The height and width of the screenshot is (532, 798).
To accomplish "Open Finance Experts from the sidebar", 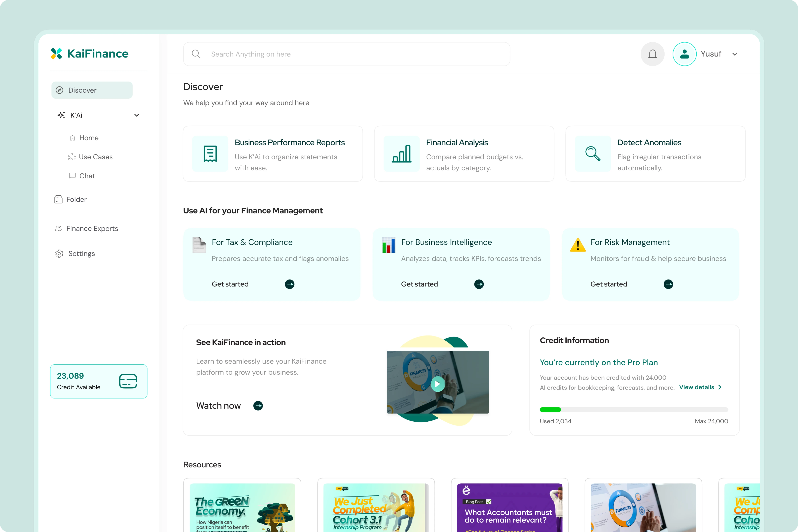I will point(92,228).
